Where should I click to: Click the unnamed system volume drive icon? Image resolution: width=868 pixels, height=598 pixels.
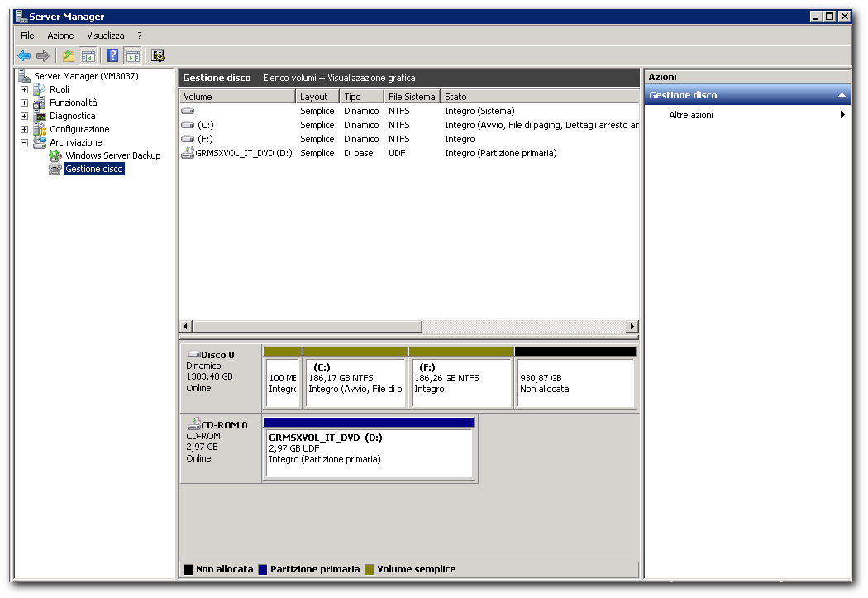[188, 111]
